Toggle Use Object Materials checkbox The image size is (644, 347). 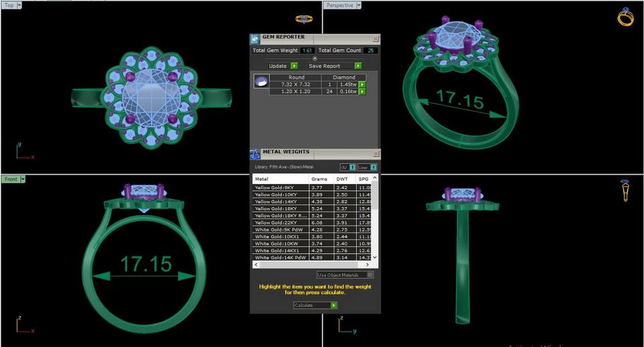[x=370, y=275]
